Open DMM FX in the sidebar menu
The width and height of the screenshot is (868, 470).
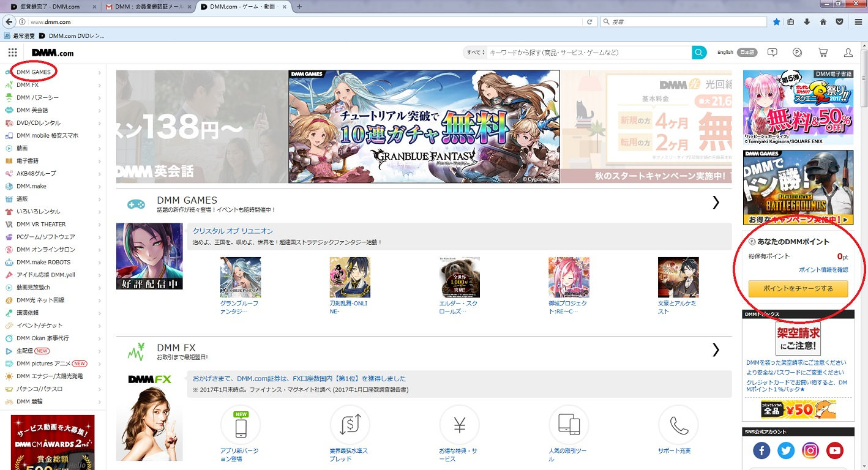coord(28,85)
